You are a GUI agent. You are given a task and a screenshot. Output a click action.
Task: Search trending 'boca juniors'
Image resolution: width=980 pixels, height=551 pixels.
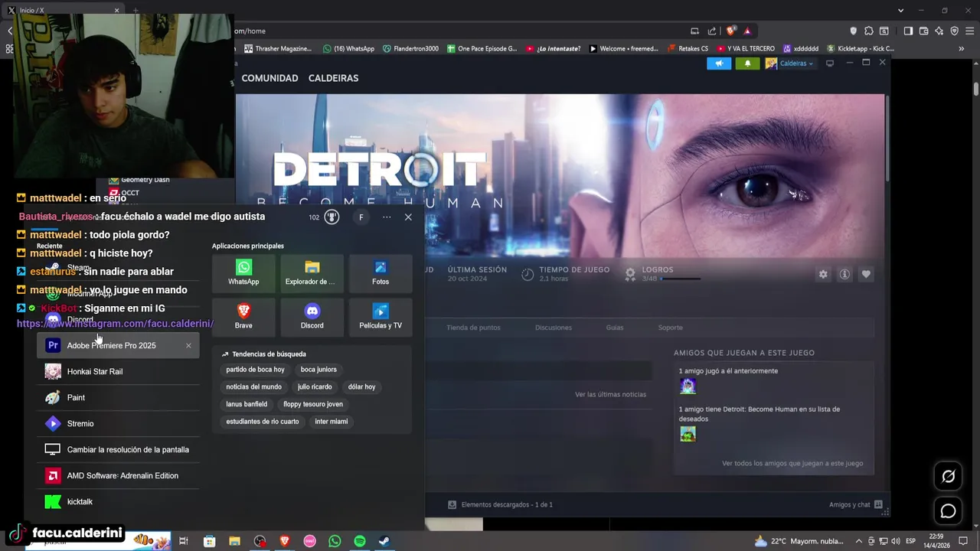click(x=318, y=370)
